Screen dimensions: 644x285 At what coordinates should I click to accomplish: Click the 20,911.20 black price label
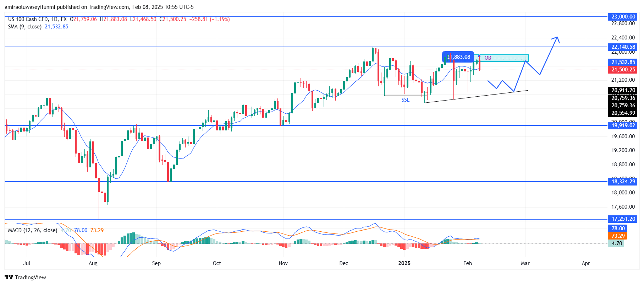[x=623, y=90]
